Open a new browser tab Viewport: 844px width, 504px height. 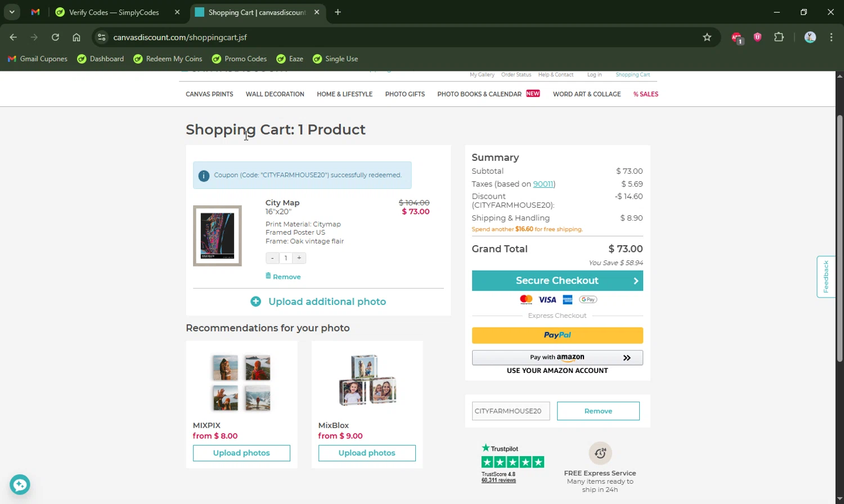coord(338,12)
